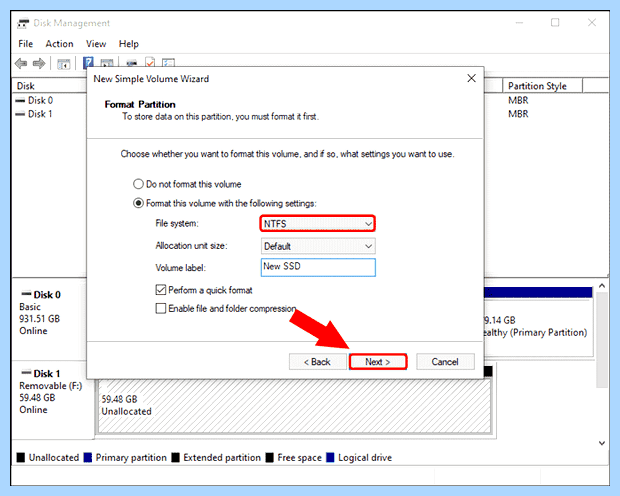Click the Show/Hide Action Pane toolbar icon
The height and width of the screenshot is (496, 620).
(x=107, y=63)
